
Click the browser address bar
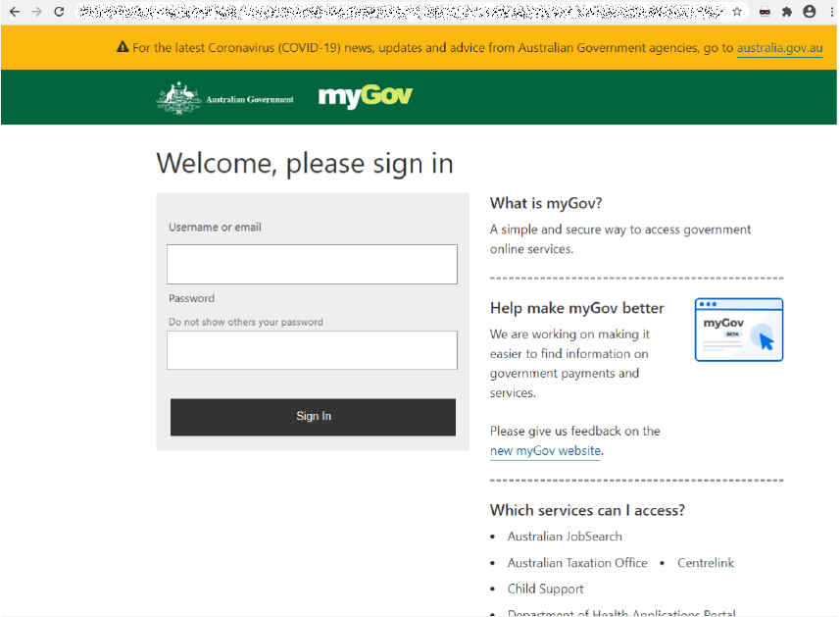[392, 13]
